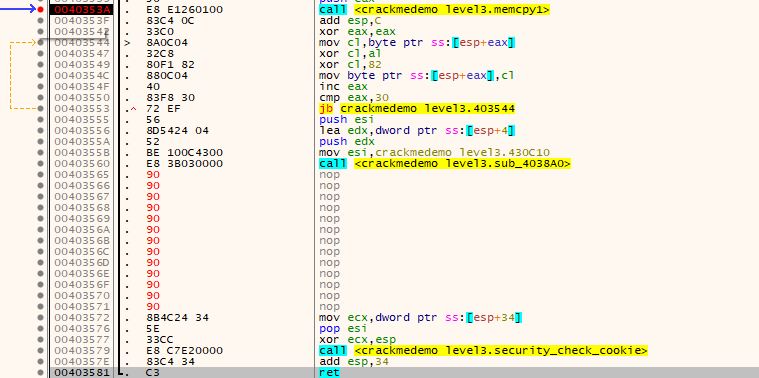
Task: Click the call security_check_cookie instruction
Action: [x=484, y=350]
